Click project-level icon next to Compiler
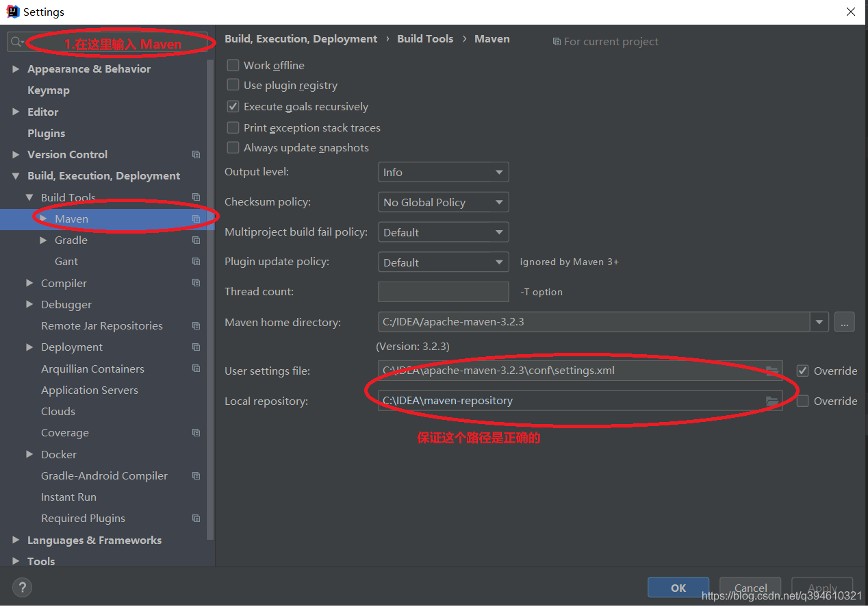The image size is (868, 609). click(196, 283)
